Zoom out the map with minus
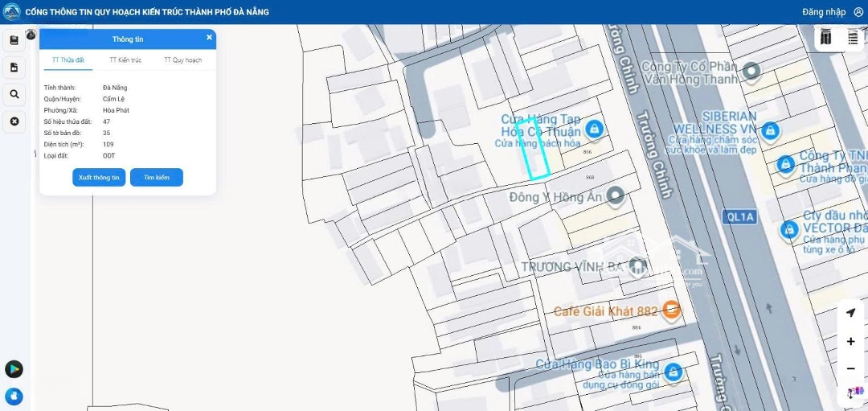The image size is (868, 411). (851, 368)
